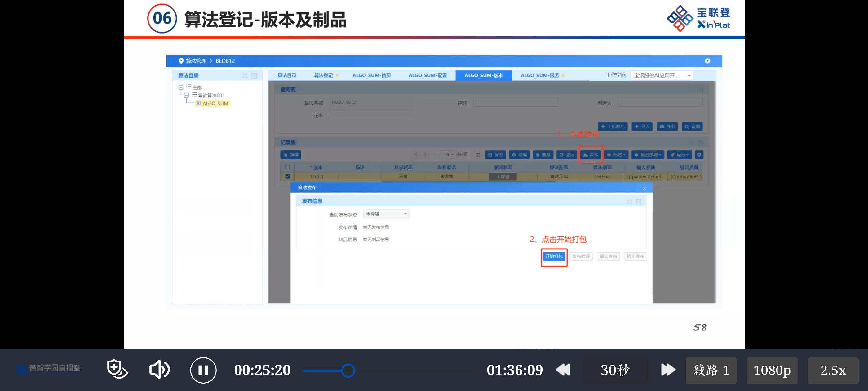Toggle the checked row checkbox for version 1.0.1.0
The height and width of the screenshot is (391, 868).
click(x=287, y=176)
